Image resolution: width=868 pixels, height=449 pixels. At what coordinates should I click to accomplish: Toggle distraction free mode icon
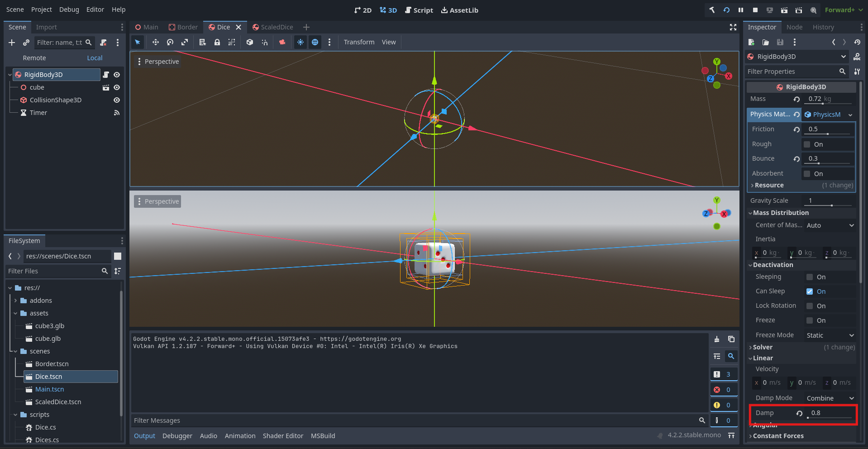(733, 27)
